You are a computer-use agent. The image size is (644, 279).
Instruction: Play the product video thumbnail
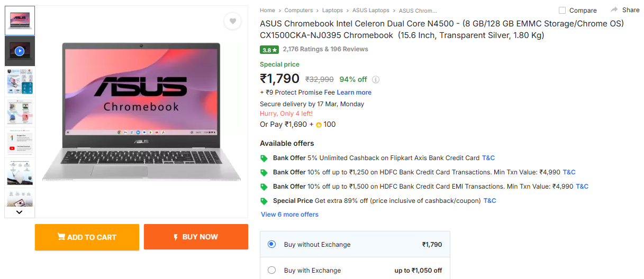(20, 51)
